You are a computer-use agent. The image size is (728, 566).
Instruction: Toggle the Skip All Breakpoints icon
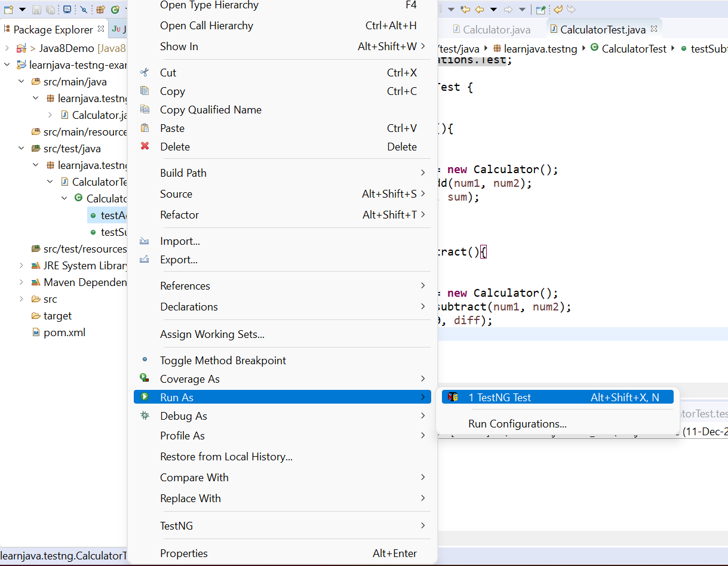pos(84,10)
